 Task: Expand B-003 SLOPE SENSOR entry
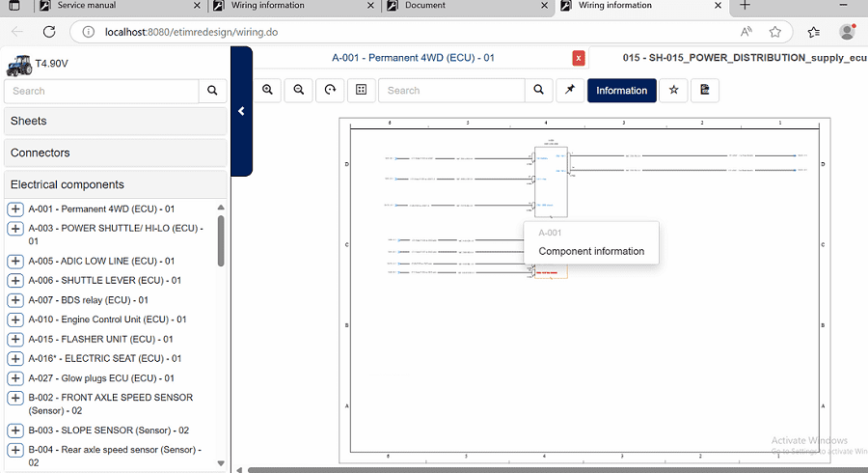(x=15, y=431)
